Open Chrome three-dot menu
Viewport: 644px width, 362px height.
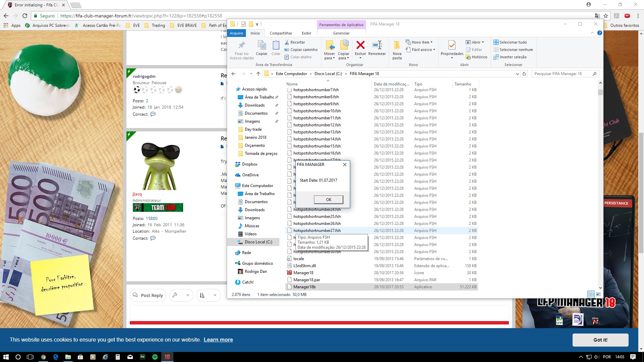[x=638, y=16]
